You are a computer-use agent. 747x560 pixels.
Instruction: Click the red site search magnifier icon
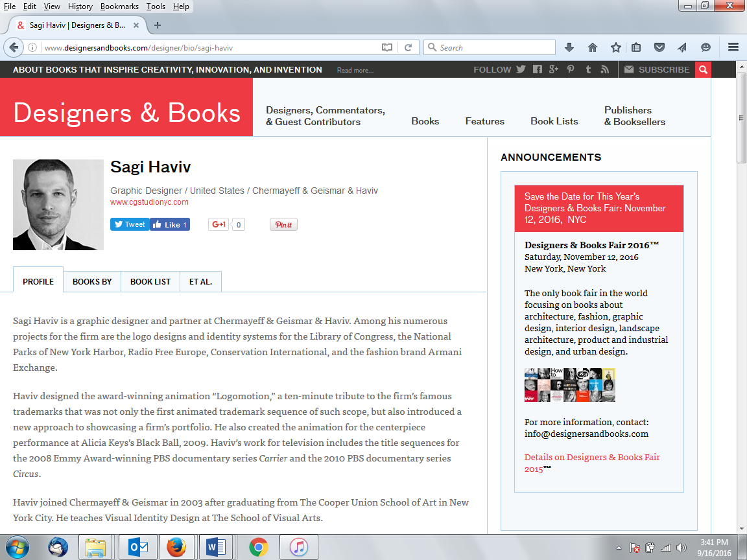[703, 69]
